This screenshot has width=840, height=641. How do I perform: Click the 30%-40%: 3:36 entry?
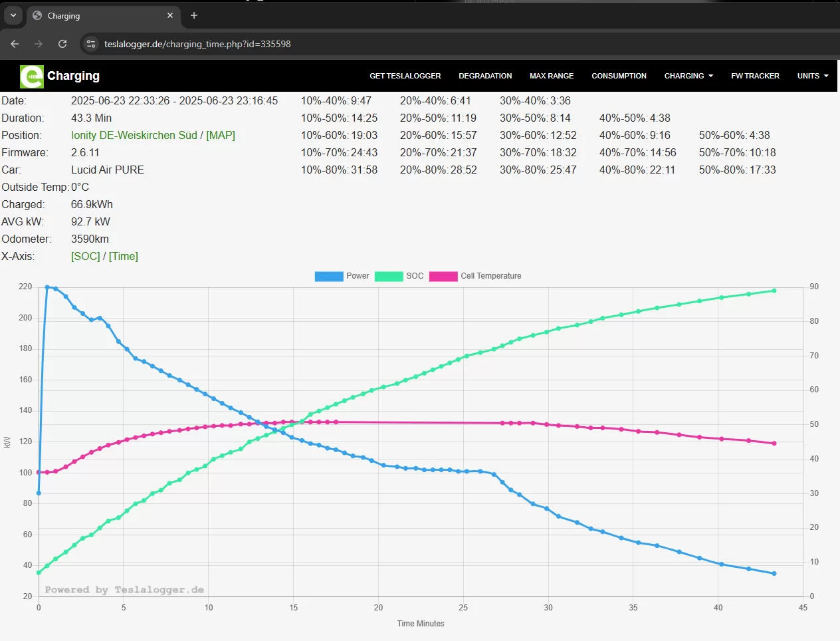[x=535, y=100]
